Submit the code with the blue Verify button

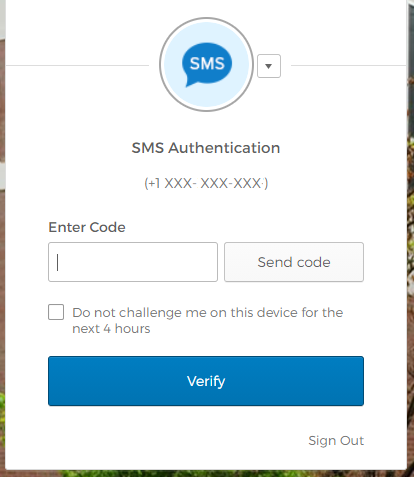(x=206, y=381)
